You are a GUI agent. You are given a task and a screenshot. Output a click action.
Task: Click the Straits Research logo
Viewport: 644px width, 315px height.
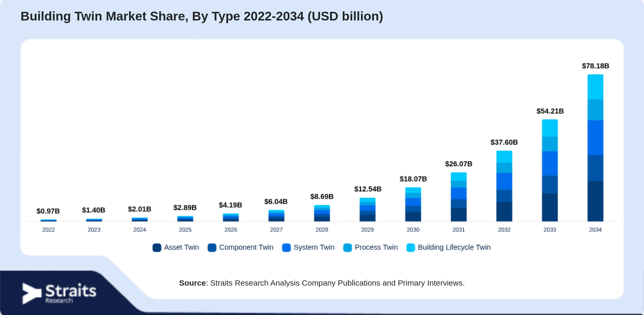tap(59, 293)
